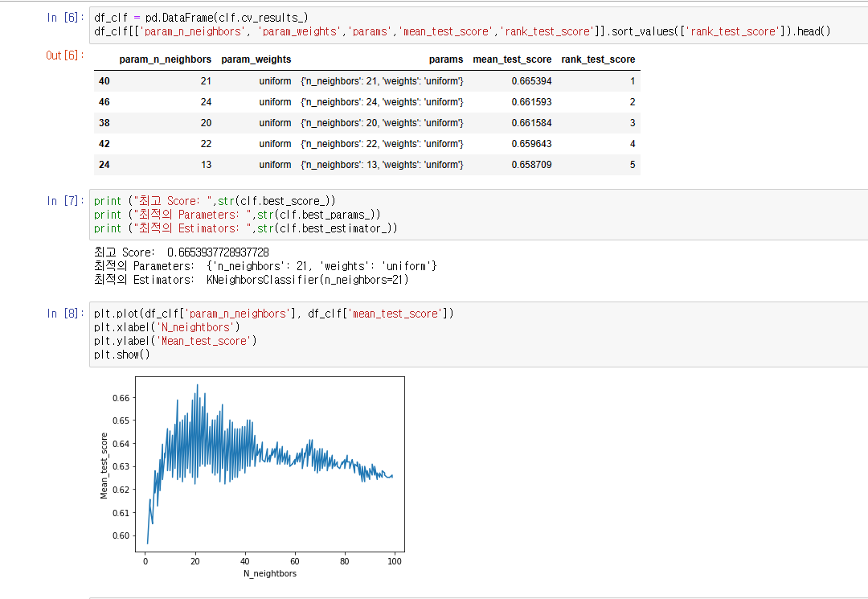This screenshot has width=868, height=599.
Task: Select the In [6] cell prompt label
Action: 65,18
